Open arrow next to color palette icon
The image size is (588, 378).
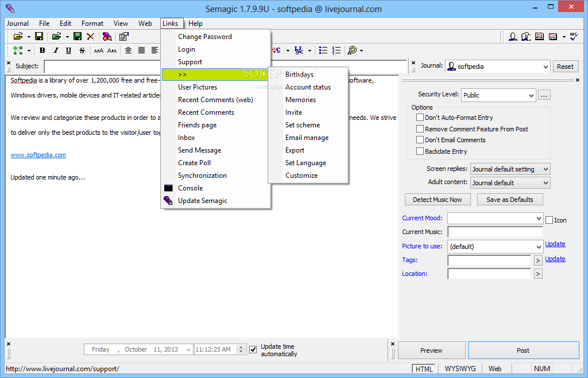[x=362, y=50]
